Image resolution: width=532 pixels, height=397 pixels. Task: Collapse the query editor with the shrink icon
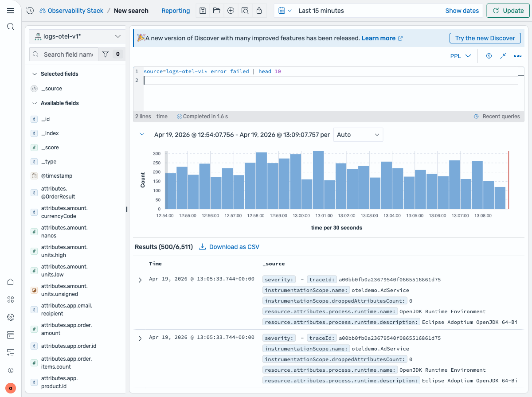(503, 56)
